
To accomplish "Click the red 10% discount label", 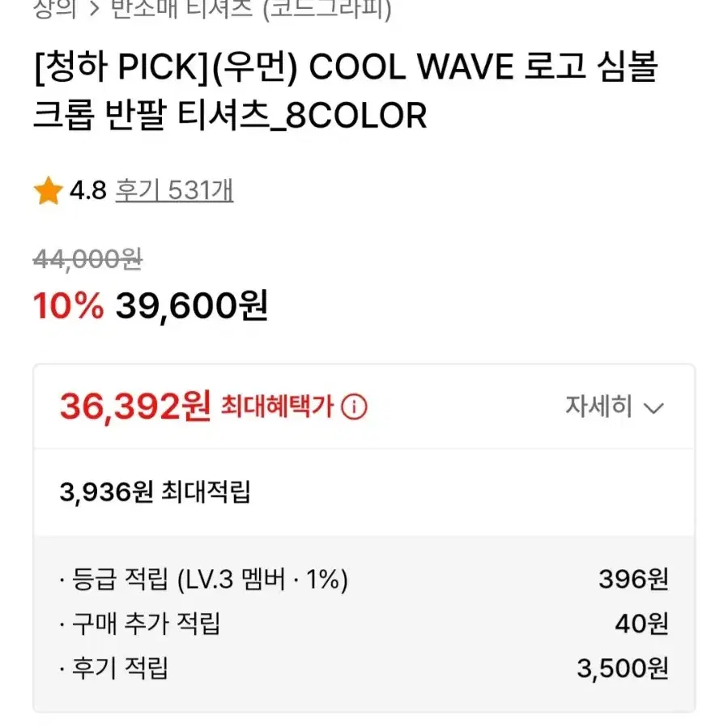I will coord(68,306).
